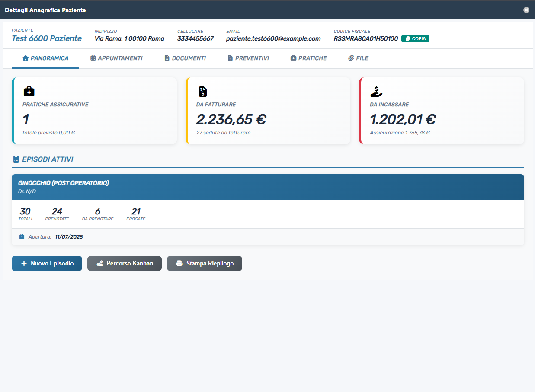
Task: Open the Percorso Kanban view
Action: [x=125, y=263]
